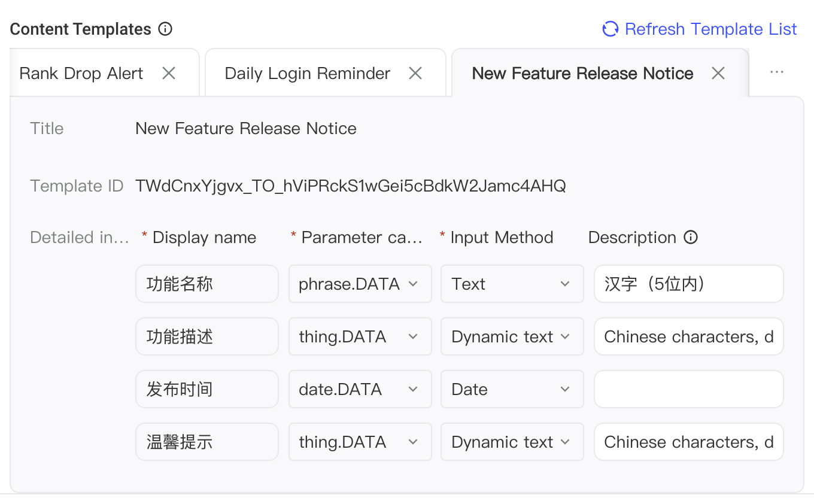
Task: Click the empty description field in the 发布时间 row
Action: point(689,389)
